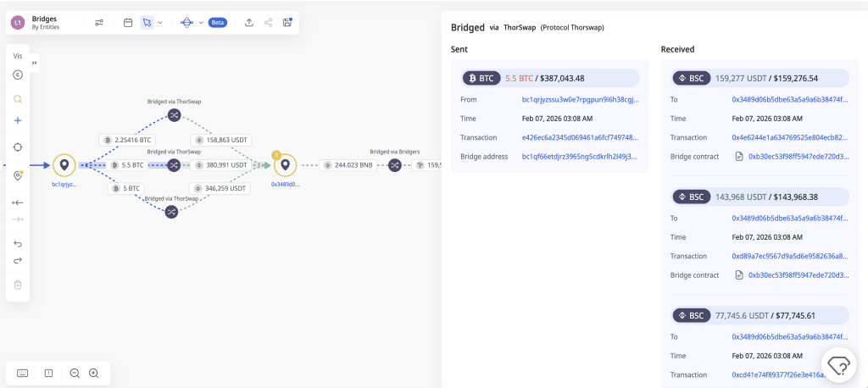Click the BTC chain badge in Sent

pos(481,79)
